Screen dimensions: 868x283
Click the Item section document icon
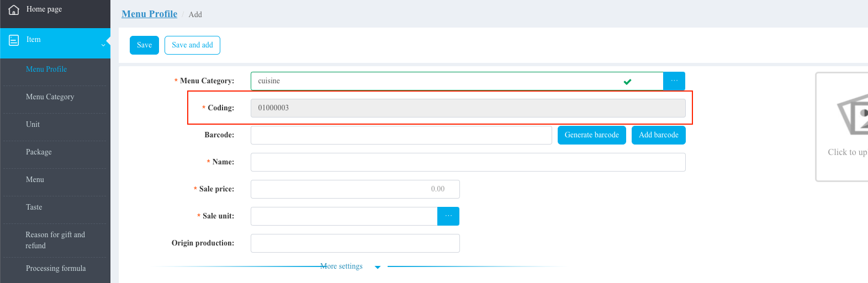point(14,40)
